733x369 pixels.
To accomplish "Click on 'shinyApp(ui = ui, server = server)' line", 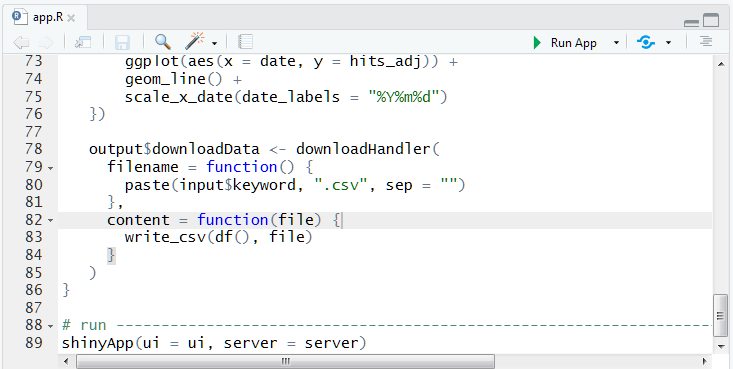I will pyautogui.click(x=214, y=343).
